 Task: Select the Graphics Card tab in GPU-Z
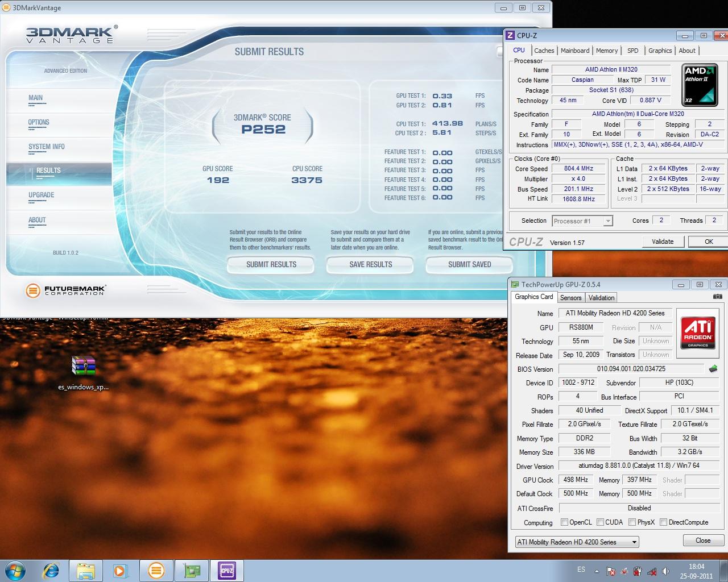click(x=533, y=297)
